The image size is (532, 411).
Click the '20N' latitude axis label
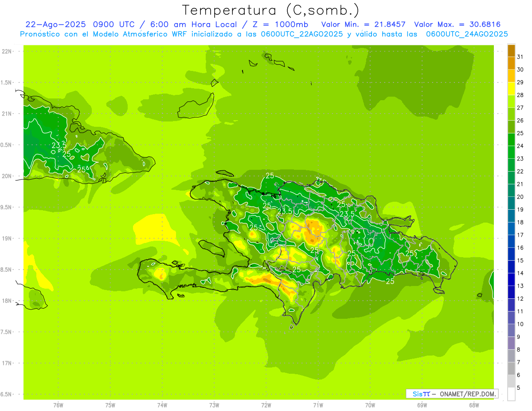pos(7,176)
